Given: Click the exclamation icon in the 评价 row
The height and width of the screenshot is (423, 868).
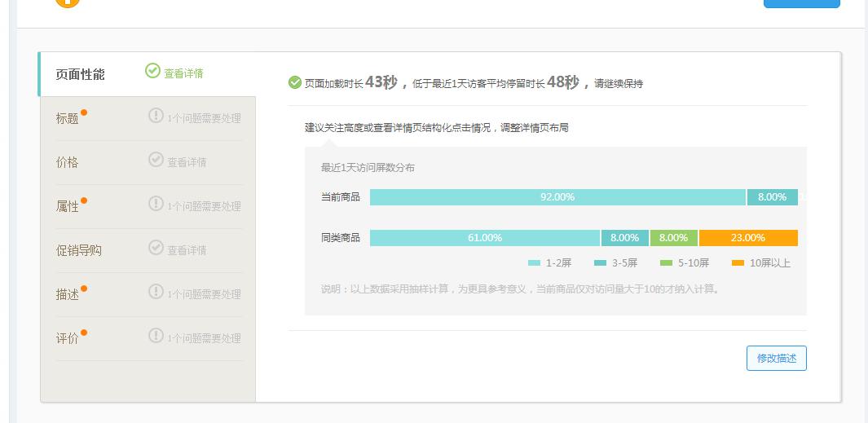Looking at the screenshot, I should (x=156, y=336).
